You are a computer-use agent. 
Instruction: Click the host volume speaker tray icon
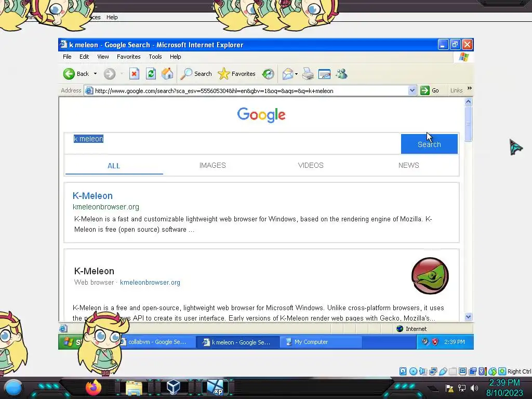[474, 388]
